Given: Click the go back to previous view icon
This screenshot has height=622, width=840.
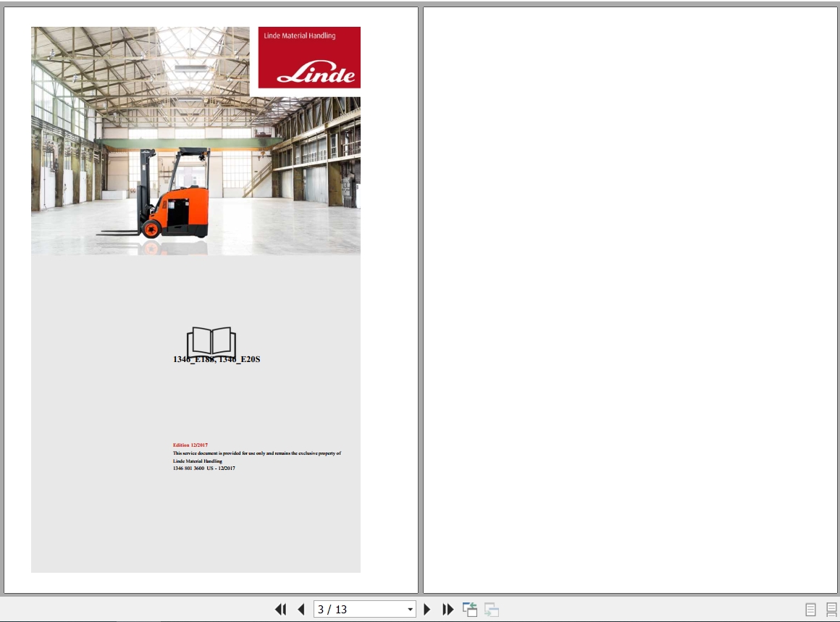Looking at the screenshot, I should pyautogui.click(x=470, y=609).
